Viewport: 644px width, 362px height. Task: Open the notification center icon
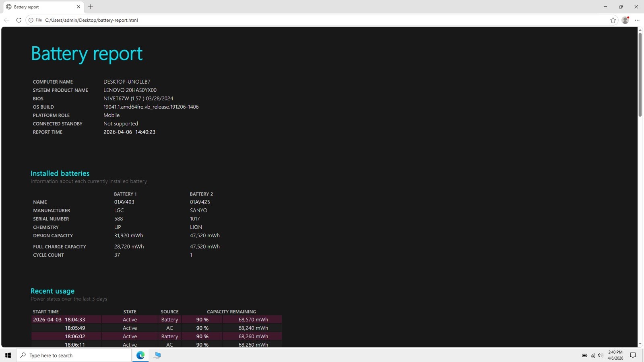pyautogui.click(x=633, y=355)
